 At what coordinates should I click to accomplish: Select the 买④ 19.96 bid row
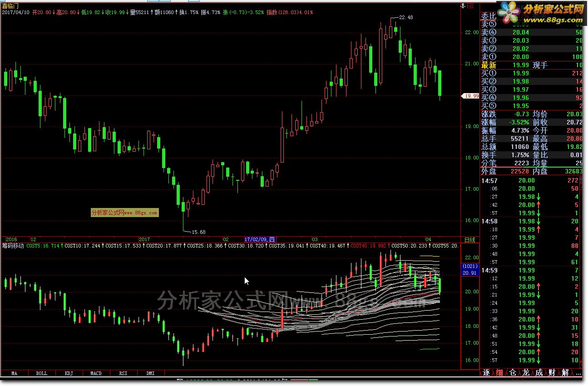click(x=532, y=98)
